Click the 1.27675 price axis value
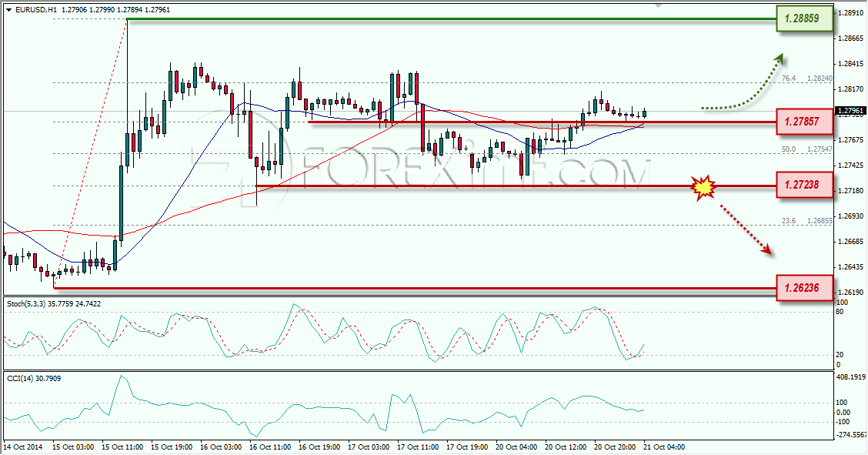This screenshot has width=868, height=455. [x=851, y=140]
